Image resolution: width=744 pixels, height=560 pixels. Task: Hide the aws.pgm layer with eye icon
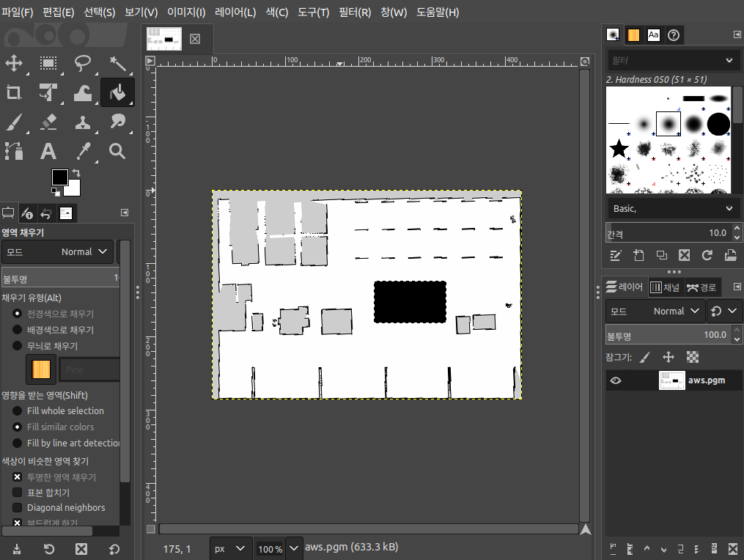coord(616,380)
